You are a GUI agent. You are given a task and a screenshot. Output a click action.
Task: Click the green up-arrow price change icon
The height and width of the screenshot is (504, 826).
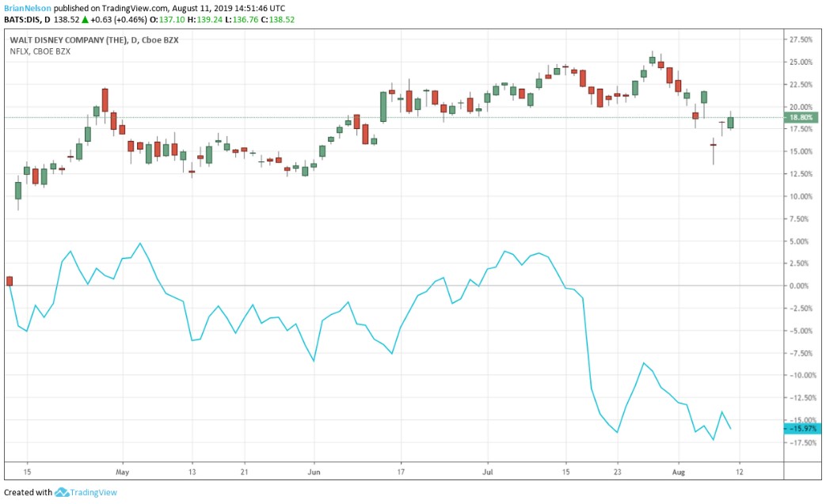click(x=83, y=19)
